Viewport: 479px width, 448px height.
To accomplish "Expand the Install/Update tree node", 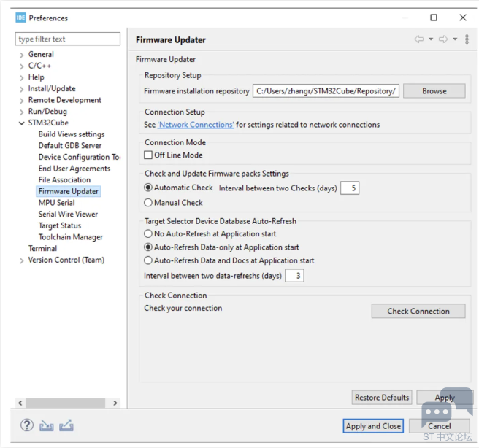I will [21, 89].
